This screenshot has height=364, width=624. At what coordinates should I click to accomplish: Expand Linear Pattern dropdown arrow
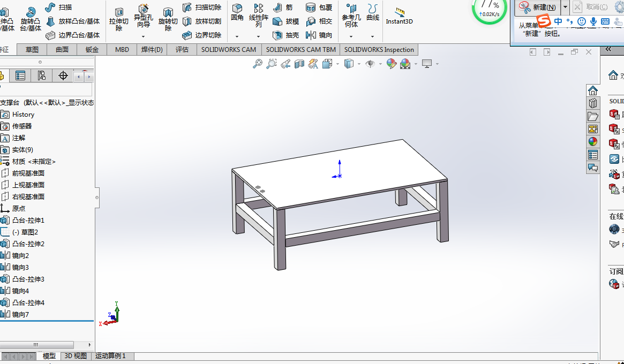259,36
